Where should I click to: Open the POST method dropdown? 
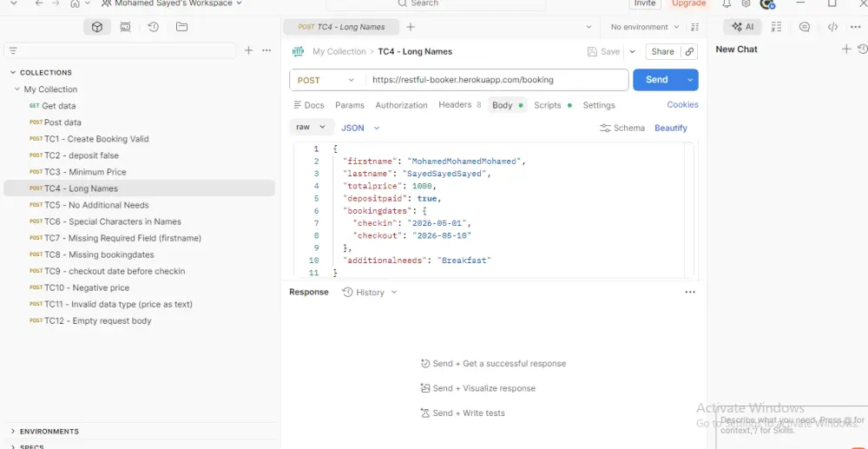tap(326, 80)
